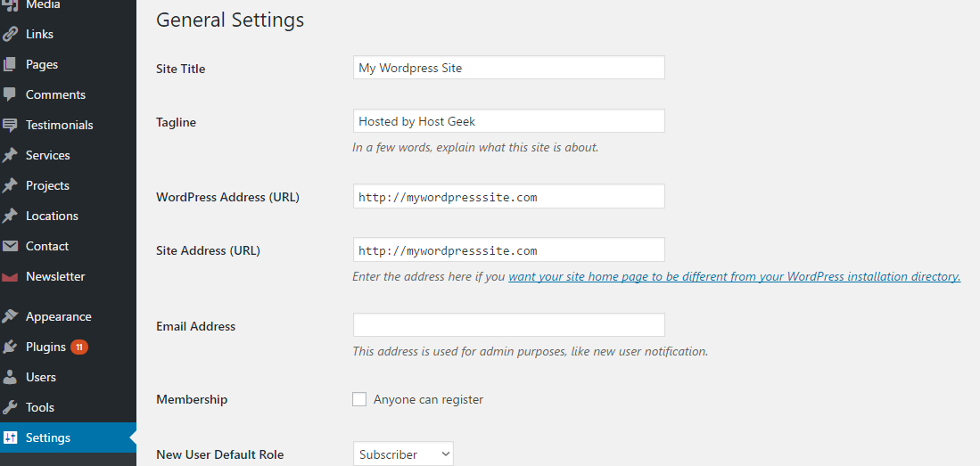Enable the Anyone can register checkbox

[x=359, y=399]
